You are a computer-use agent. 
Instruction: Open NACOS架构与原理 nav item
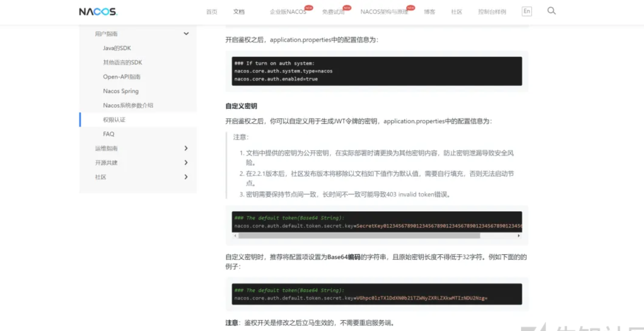tap(384, 12)
